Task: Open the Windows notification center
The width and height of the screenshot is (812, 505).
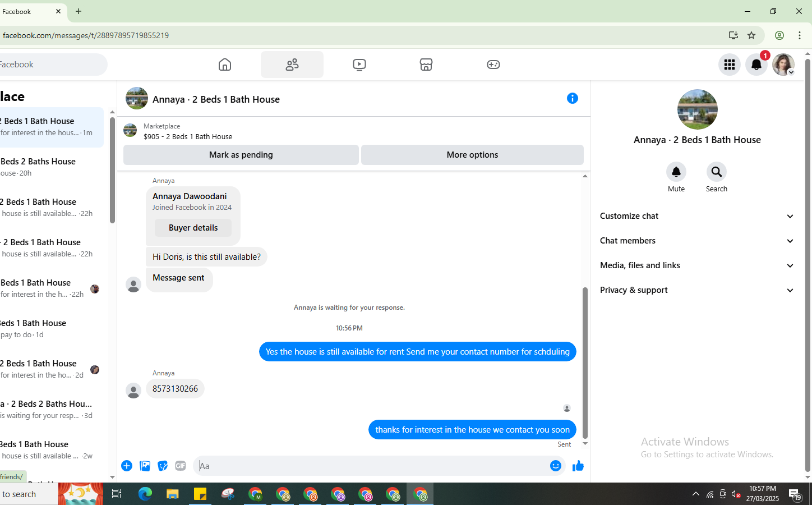Action: coord(795,494)
